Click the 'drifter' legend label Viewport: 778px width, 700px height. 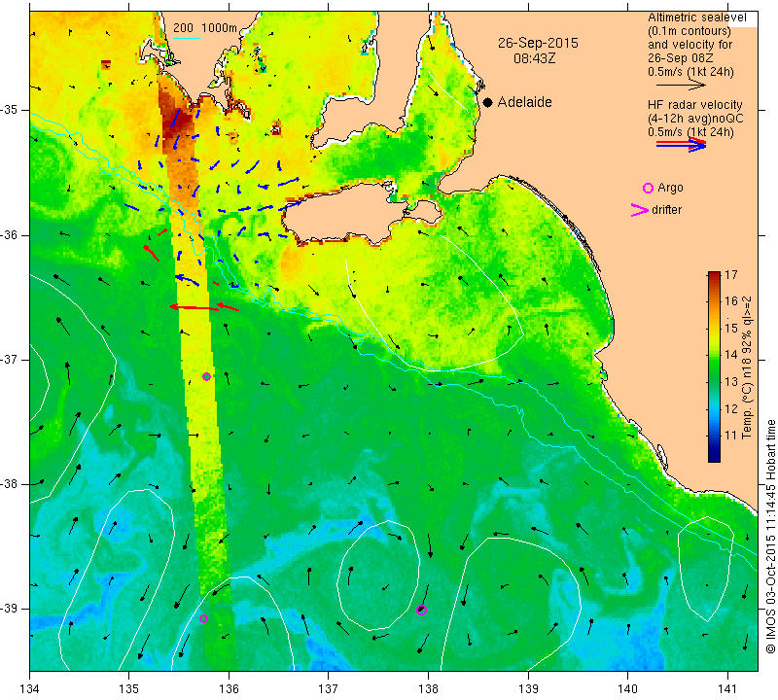666,210
